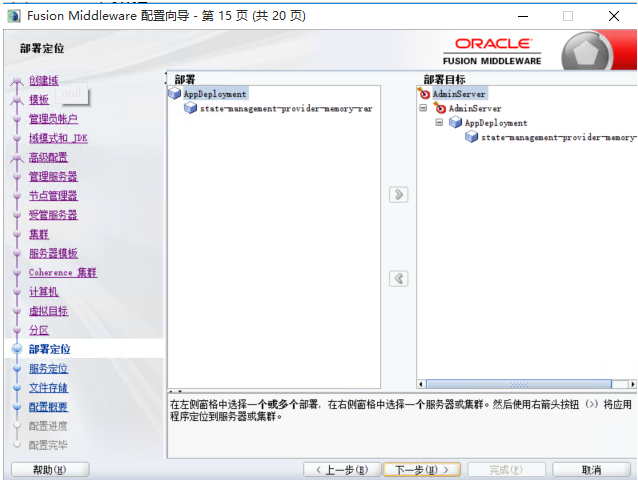Open the 高级配置 step
Image resolution: width=638 pixels, height=482 pixels.
pyautogui.click(x=48, y=157)
